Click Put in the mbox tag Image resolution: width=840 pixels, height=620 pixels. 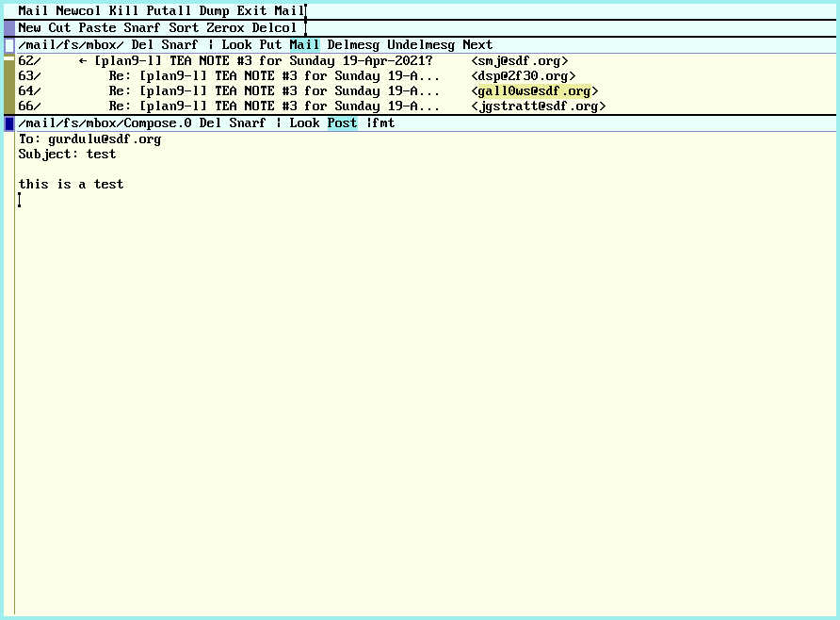270,45
